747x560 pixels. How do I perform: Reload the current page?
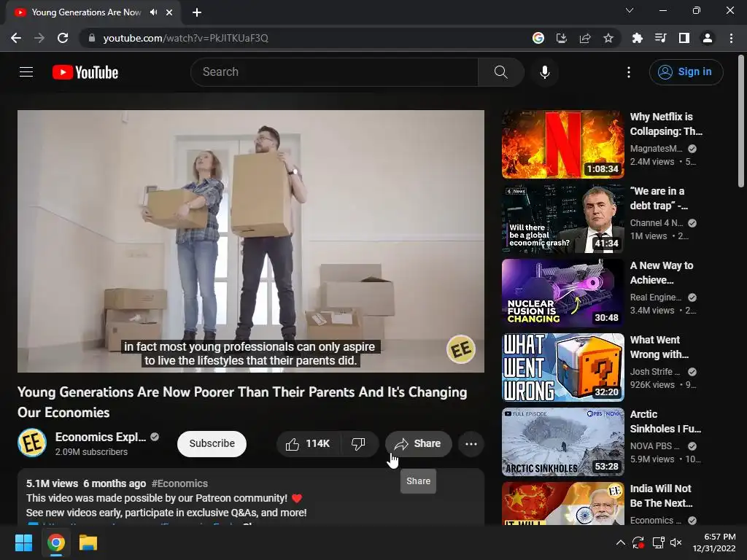[63, 38]
